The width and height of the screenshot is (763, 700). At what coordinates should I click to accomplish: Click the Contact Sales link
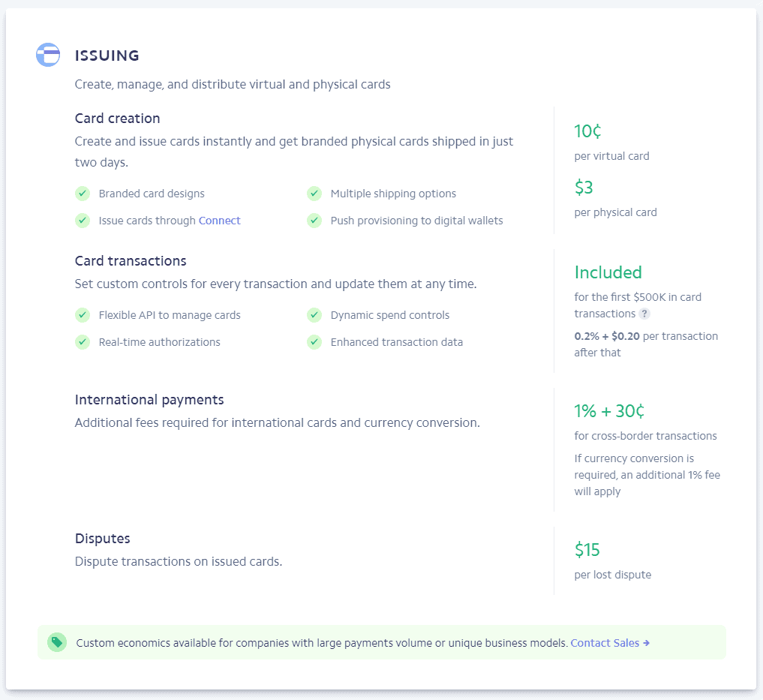(x=605, y=643)
